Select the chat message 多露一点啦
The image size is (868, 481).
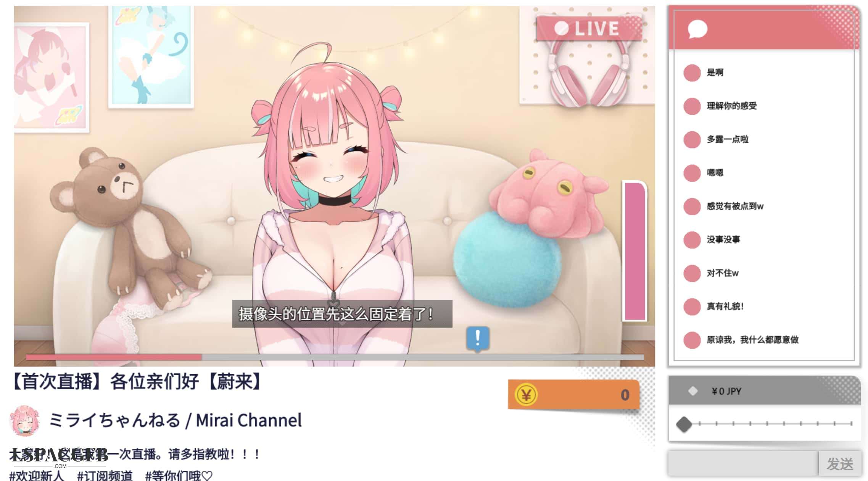click(x=728, y=139)
